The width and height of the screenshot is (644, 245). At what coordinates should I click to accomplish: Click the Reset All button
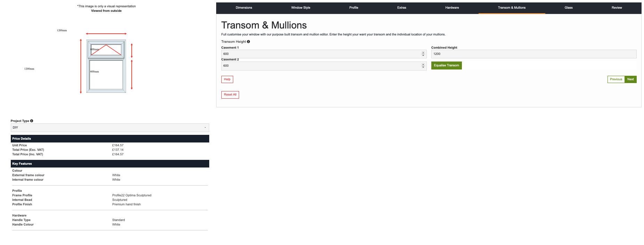point(230,95)
